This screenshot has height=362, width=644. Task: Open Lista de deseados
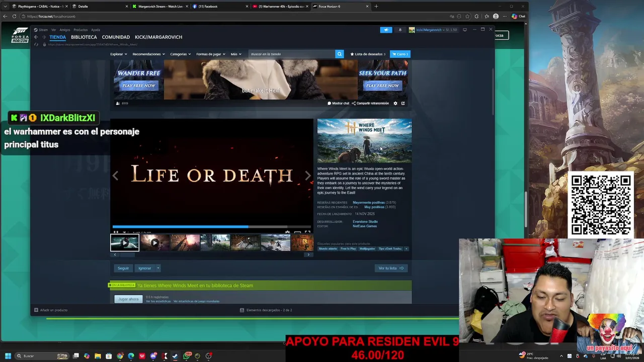pyautogui.click(x=367, y=54)
